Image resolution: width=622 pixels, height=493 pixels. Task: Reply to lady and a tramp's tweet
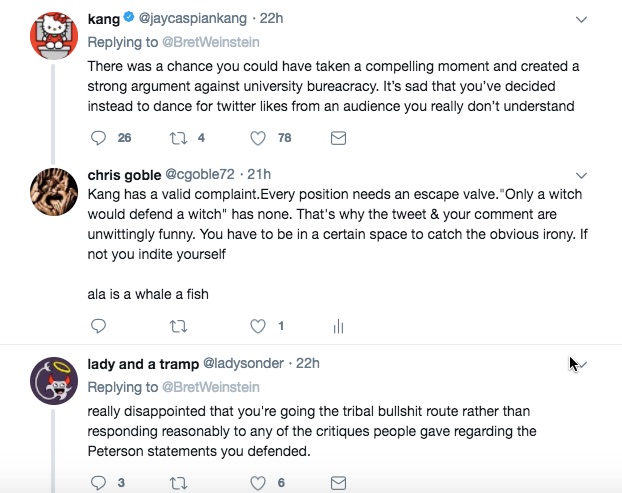click(98, 483)
